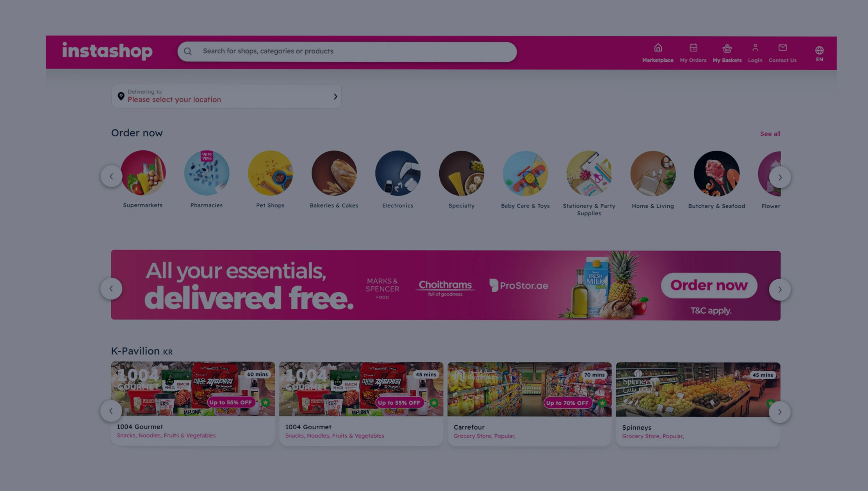This screenshot has width=868, height=491.
Task: Expand the delivery location selector
Action: click(x=226, y=96)
